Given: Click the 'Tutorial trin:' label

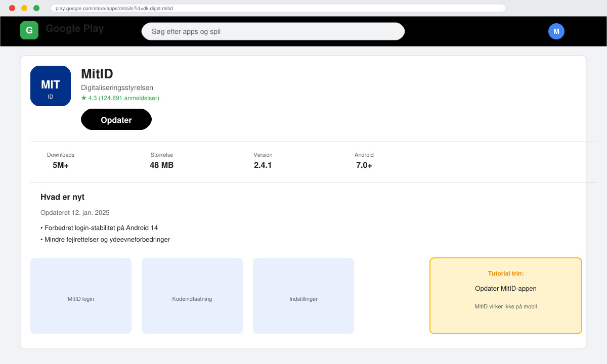Looking at the screenshot, I should (x=506, y=274).
